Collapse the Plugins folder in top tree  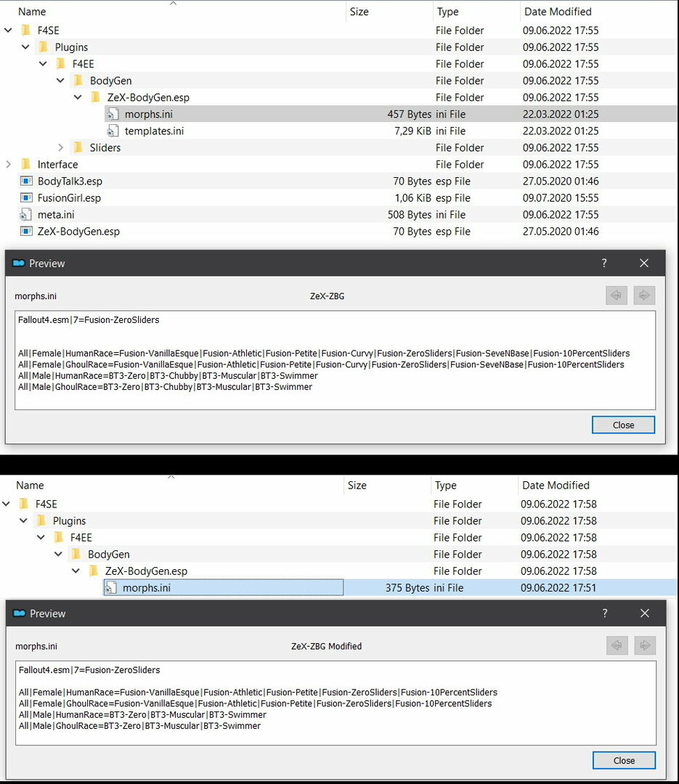pos(25,47)
